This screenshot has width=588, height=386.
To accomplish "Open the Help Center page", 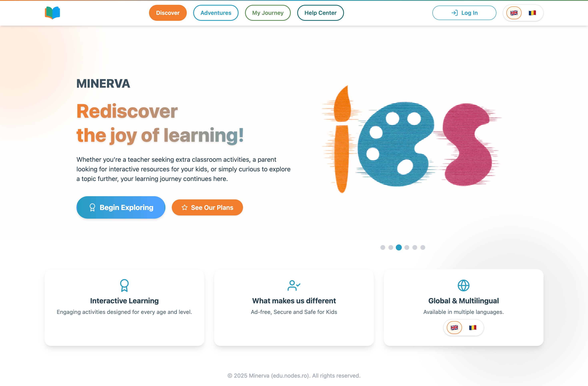I will (x=320, y=13).
